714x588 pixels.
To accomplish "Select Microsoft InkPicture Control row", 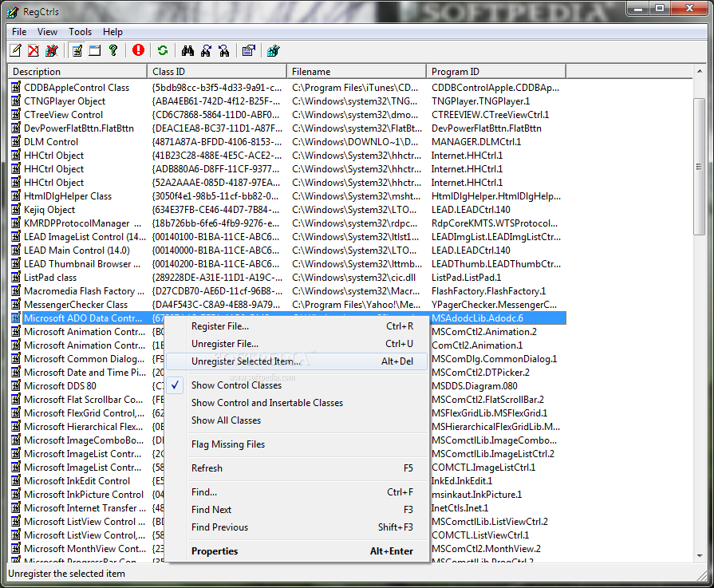I will point(84,494).
